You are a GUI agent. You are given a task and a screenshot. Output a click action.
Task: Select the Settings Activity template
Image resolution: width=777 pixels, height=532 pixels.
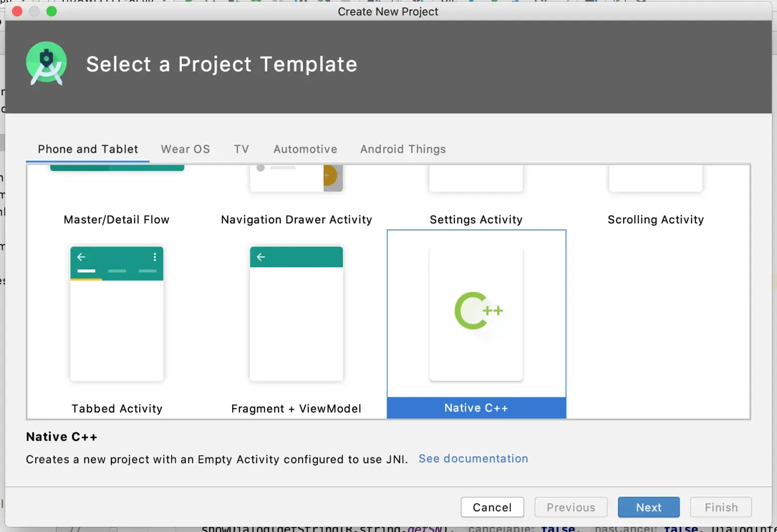[x=476, y=220]
